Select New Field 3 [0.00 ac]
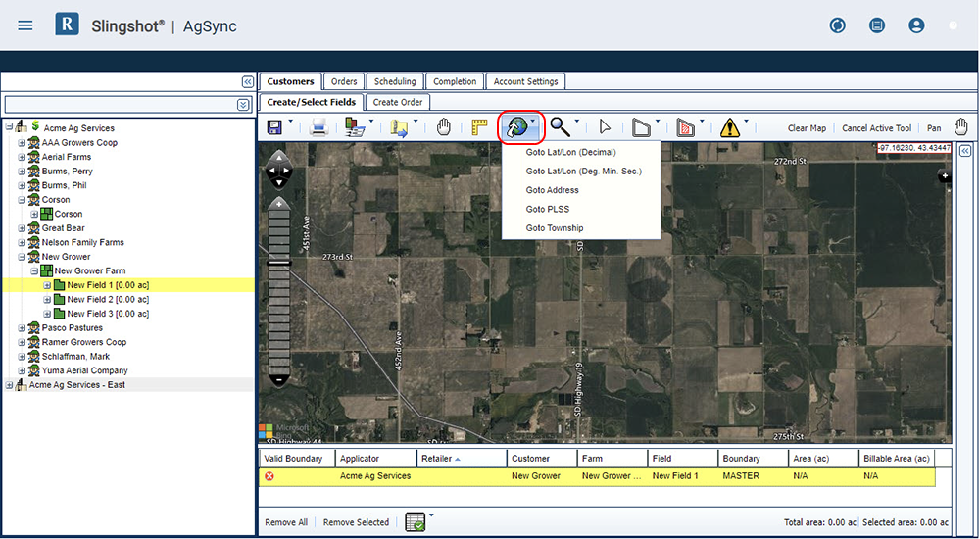The width and height of the screenshot is (980, 539). coord(108,314)
